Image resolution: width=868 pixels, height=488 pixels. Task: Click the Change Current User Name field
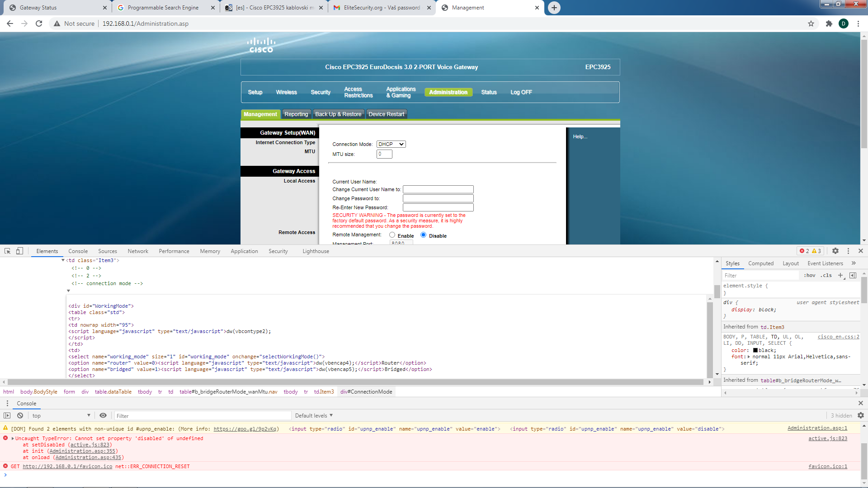(438, 189)
